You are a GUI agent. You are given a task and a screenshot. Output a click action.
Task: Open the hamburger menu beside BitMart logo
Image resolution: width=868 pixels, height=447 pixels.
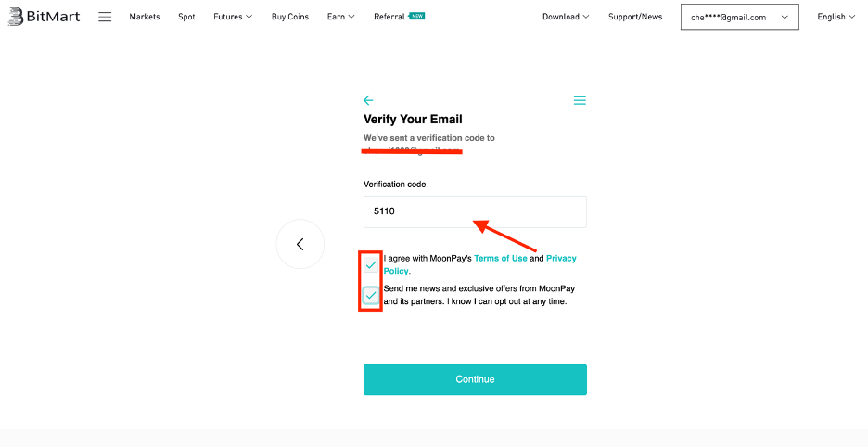point(105,17)
